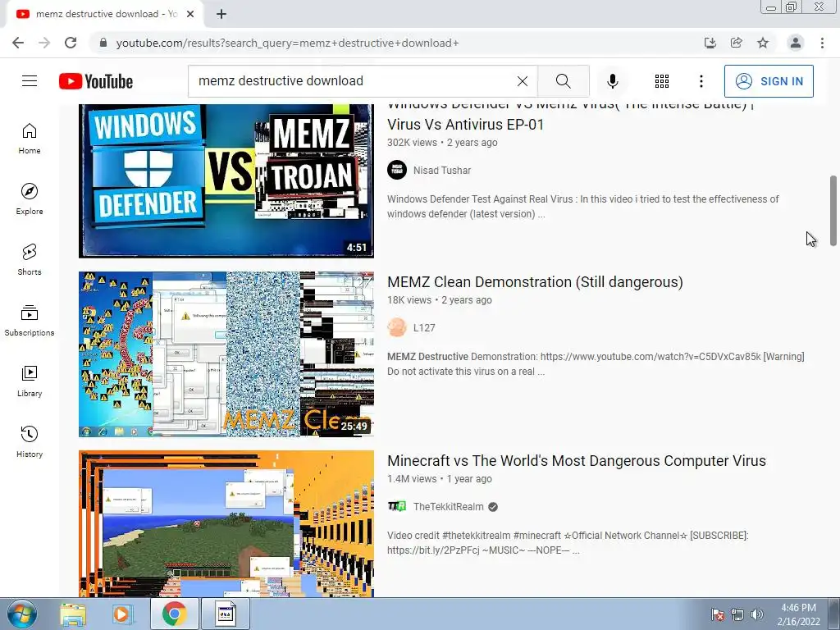Open TheTekkitRealm channel name

pyautogui.click(x=449, y=507)
